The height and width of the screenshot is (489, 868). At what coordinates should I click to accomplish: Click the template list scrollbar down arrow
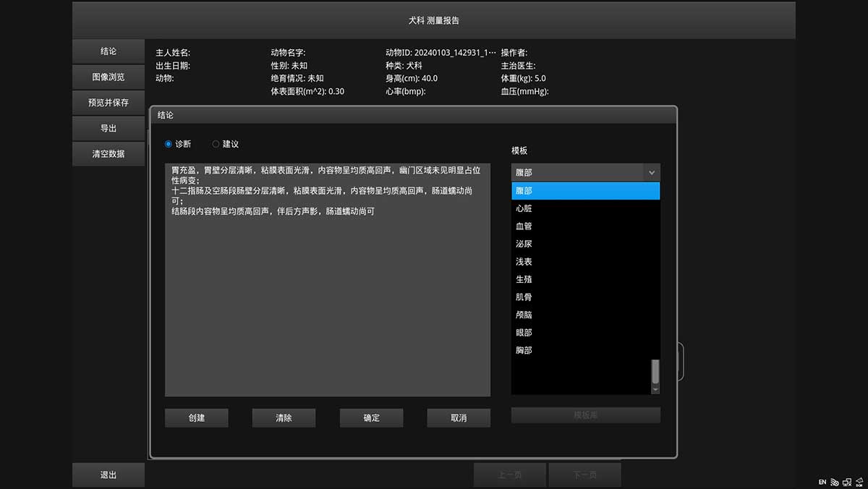click(x=655, y=389)
